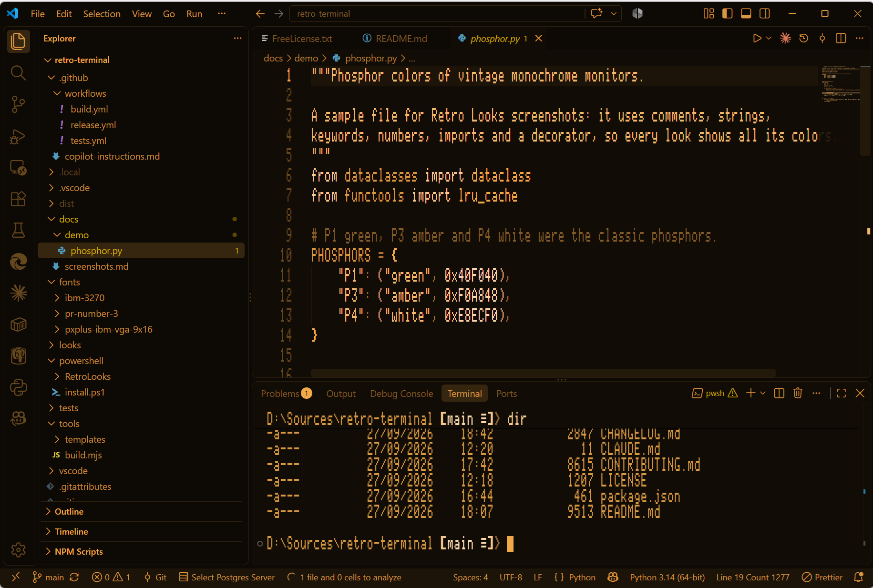Open Source Control view in activity bar
Screen dimensions: 873x588
(18, 104)
